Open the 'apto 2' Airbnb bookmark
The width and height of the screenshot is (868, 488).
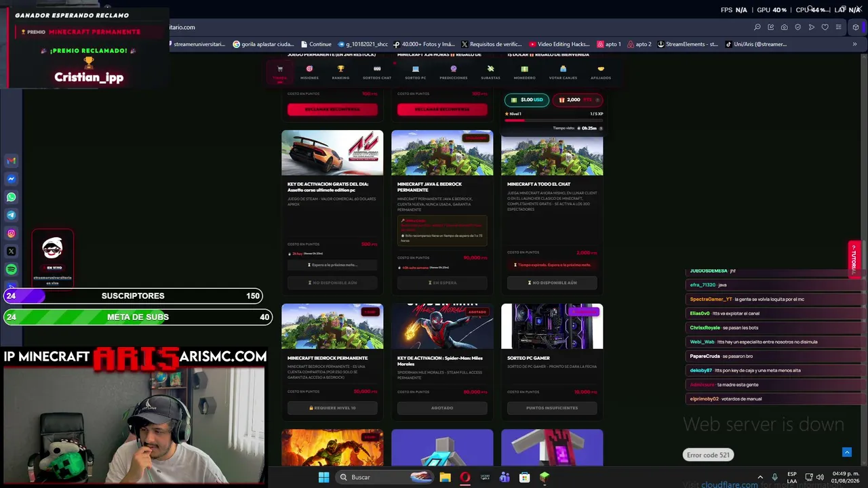[x=639, y=44]
